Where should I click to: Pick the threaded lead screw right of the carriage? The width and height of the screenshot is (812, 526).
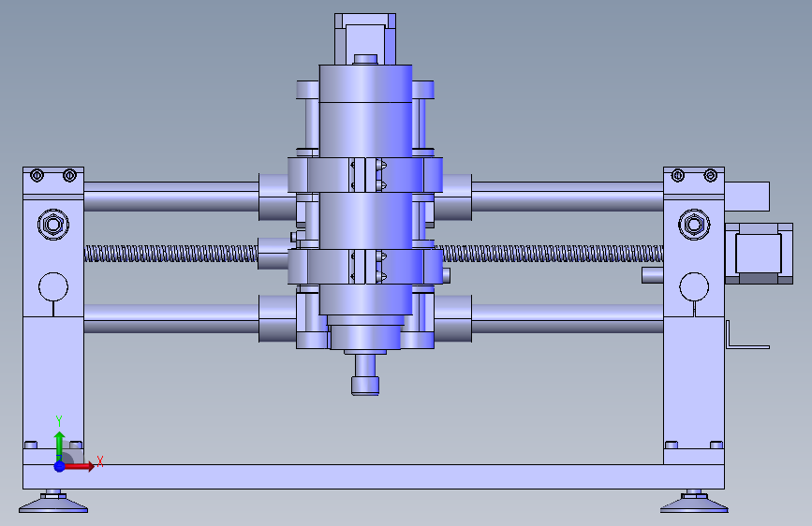pos(552,254)
